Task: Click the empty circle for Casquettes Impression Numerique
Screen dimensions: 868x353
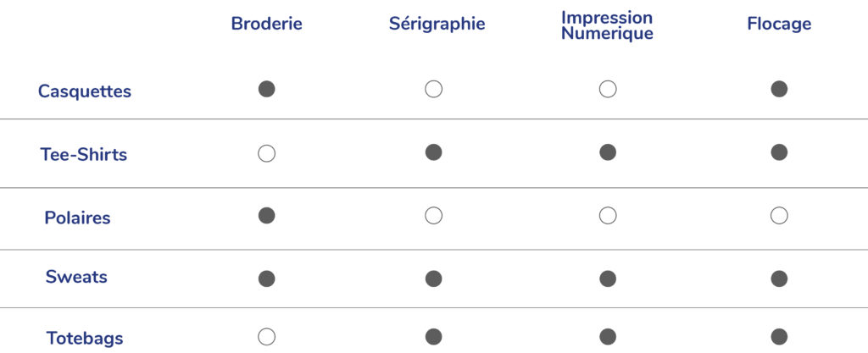Action: coord(607,89)
